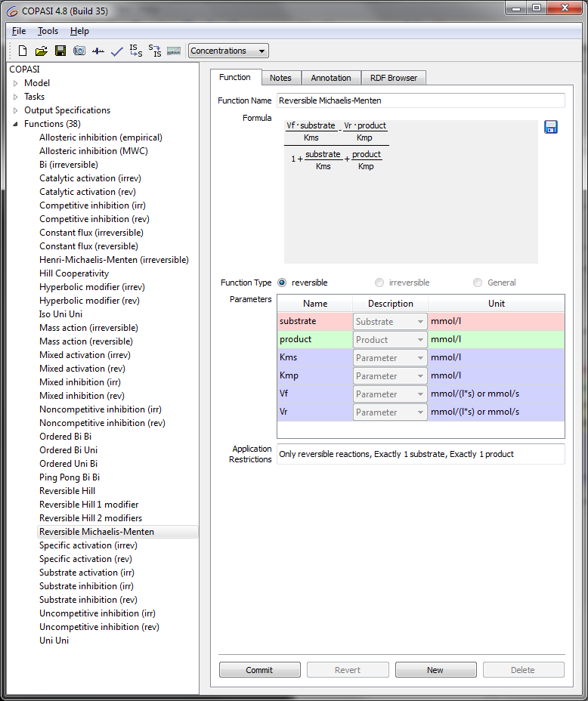Open the Tools menu
The width and height of the screenshot is (588, 701).
point(48,31)
